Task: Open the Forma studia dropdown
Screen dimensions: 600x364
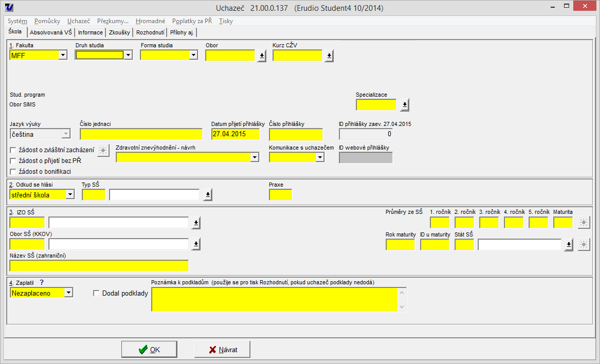Action: (193, 55)
